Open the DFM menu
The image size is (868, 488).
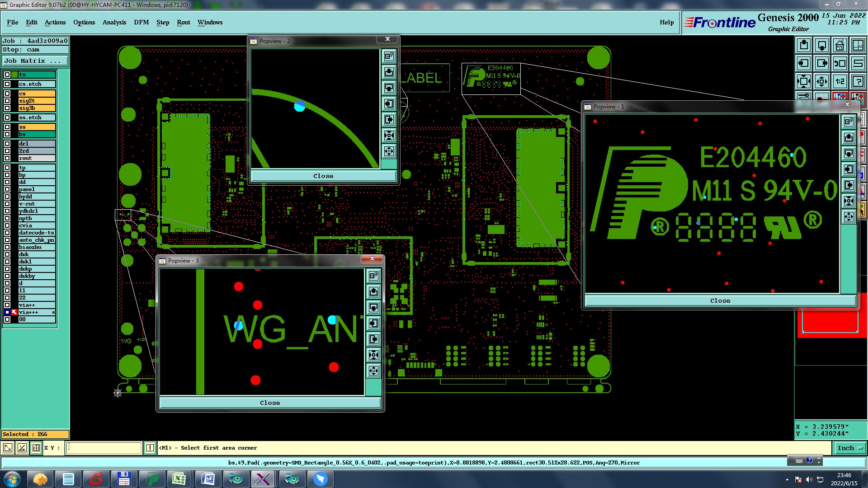(x=141, y=22)
